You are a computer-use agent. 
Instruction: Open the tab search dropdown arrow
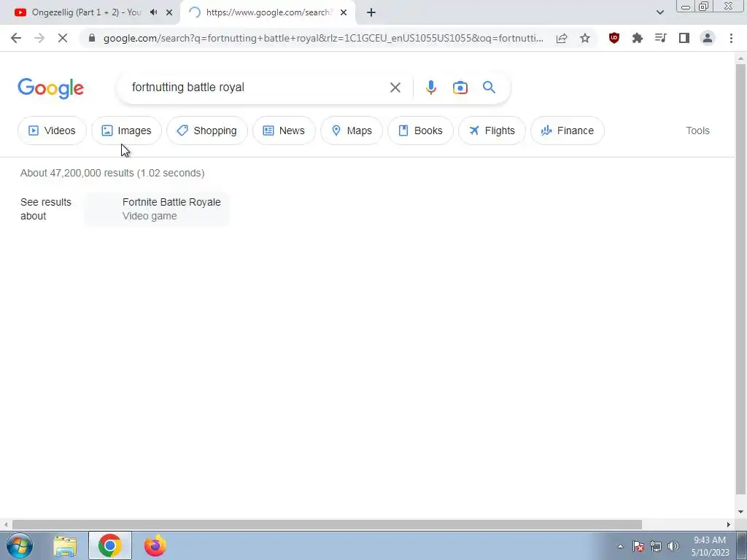pos(659,12)
